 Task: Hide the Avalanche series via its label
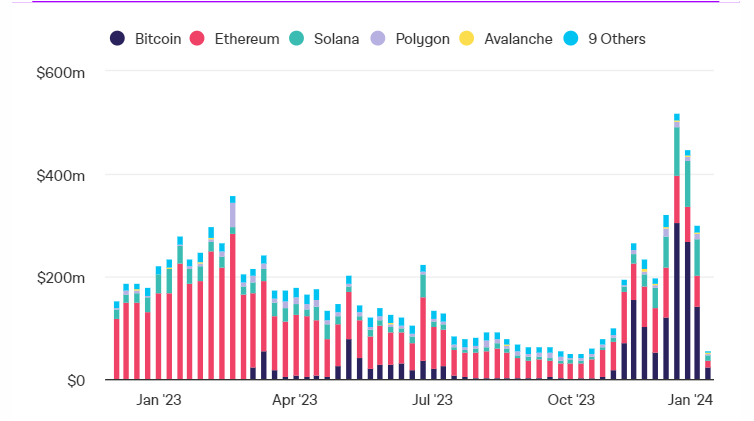point(518,39)
